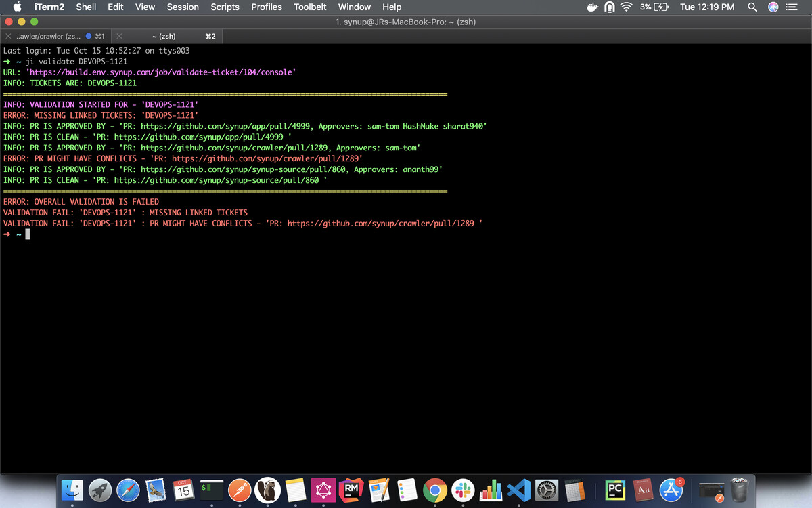
Task: Open Google Chrome from the dock
Action: (x=435, y=489)
